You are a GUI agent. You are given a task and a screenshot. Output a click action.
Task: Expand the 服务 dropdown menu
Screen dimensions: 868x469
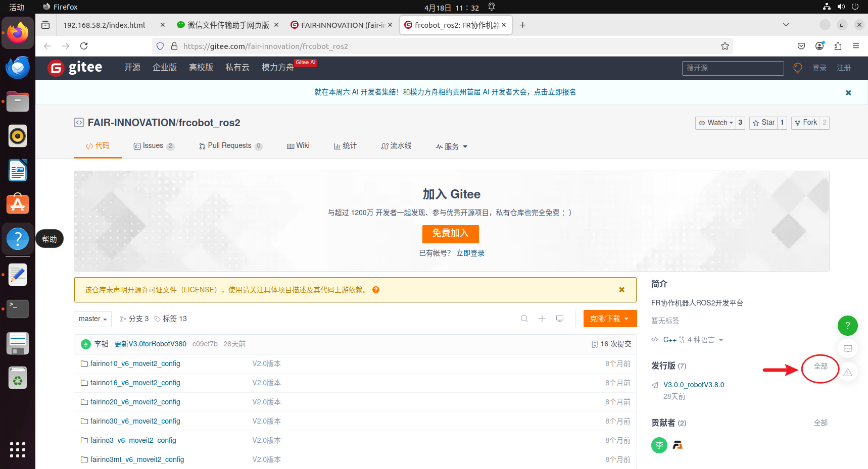point(452,146)
